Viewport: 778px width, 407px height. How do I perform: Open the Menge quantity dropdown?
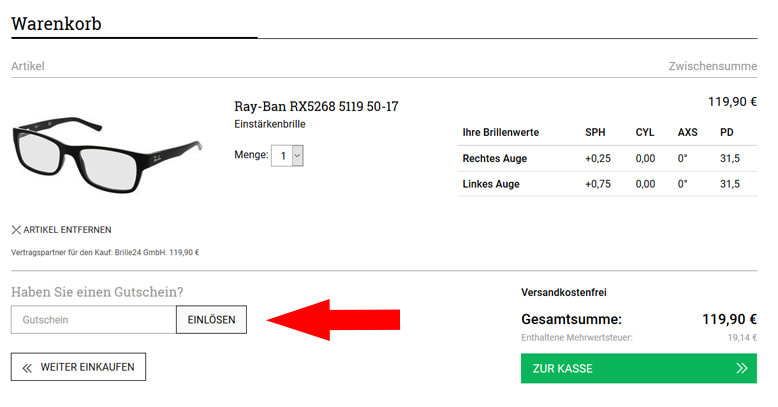[x=287, y=156]
